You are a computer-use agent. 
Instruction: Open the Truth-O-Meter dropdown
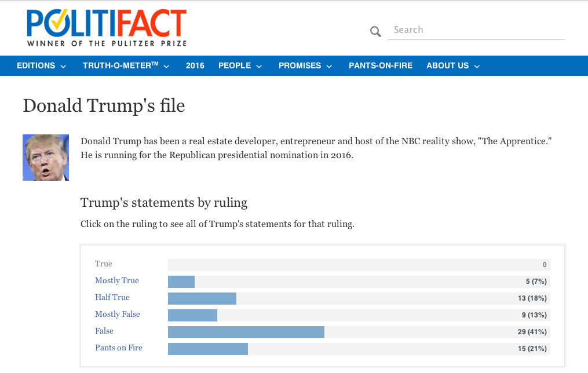coord(126,66)
